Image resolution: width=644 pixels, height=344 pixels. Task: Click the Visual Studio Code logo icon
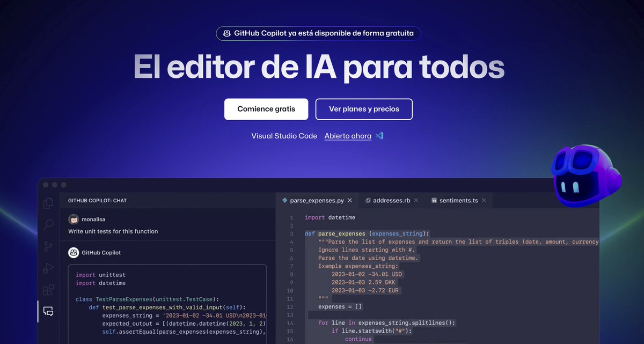pyautogui.click(x=379, y=136)
